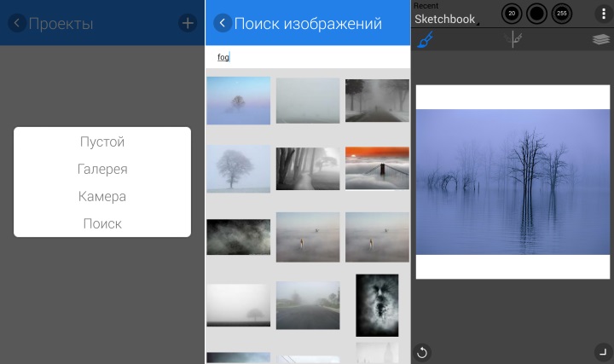614x364 pixels.
Task: Choose Камера as the image source
Action: [x=102, y=196]
